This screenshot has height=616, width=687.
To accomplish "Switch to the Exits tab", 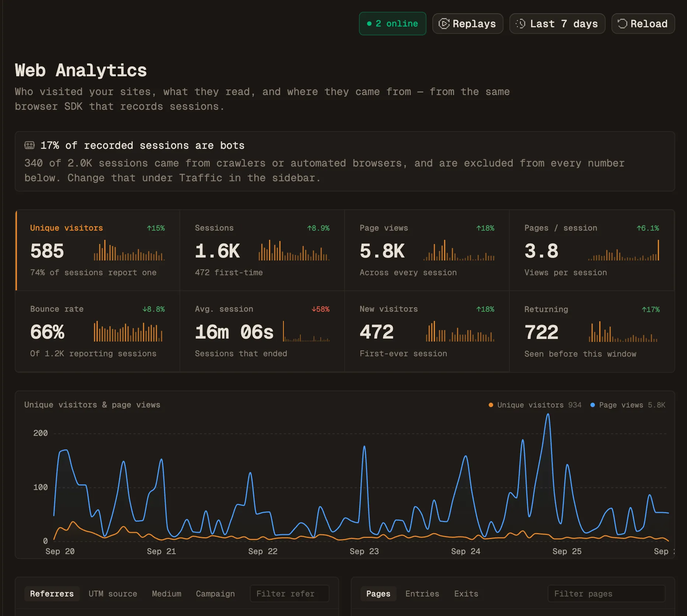I will point(466,594).
